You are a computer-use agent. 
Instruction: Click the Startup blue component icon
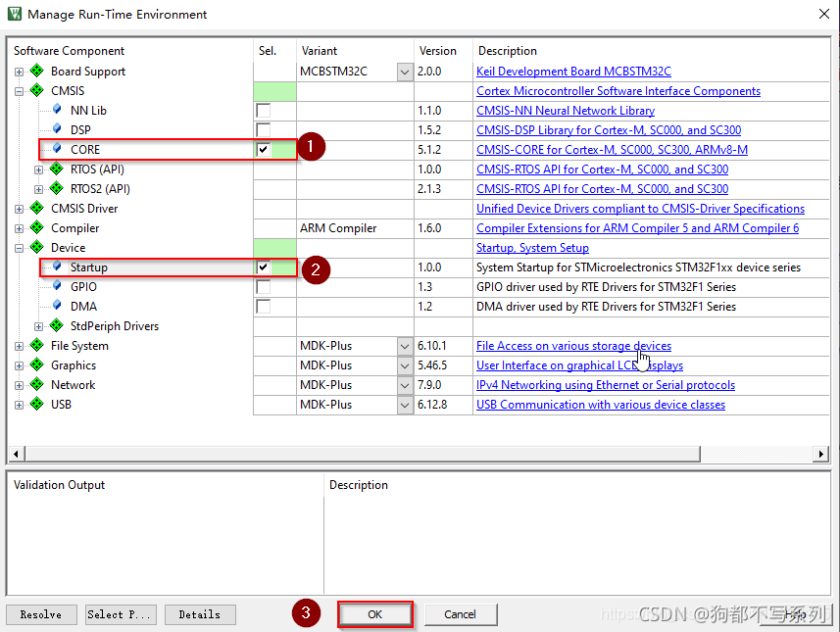(x=57, y=267)
